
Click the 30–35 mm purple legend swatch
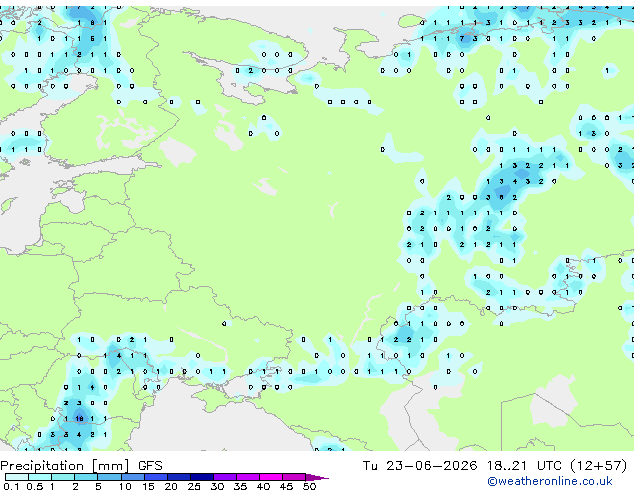[225, 477]
